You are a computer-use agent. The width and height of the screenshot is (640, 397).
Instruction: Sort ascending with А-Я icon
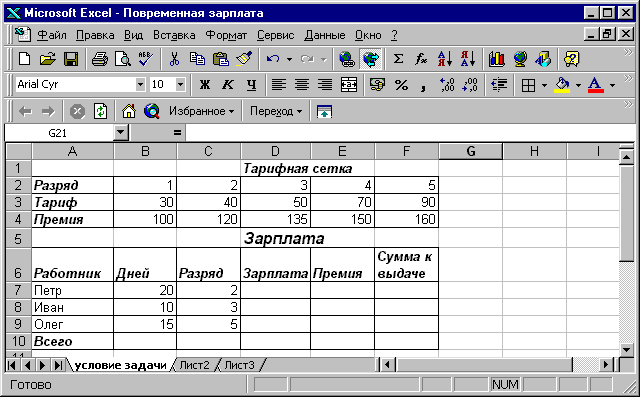coord(445,59)
